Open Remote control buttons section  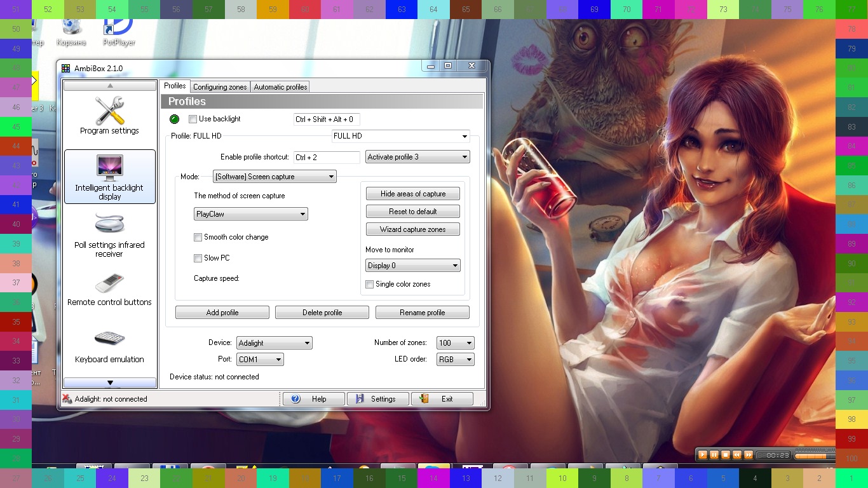point(109,290)
